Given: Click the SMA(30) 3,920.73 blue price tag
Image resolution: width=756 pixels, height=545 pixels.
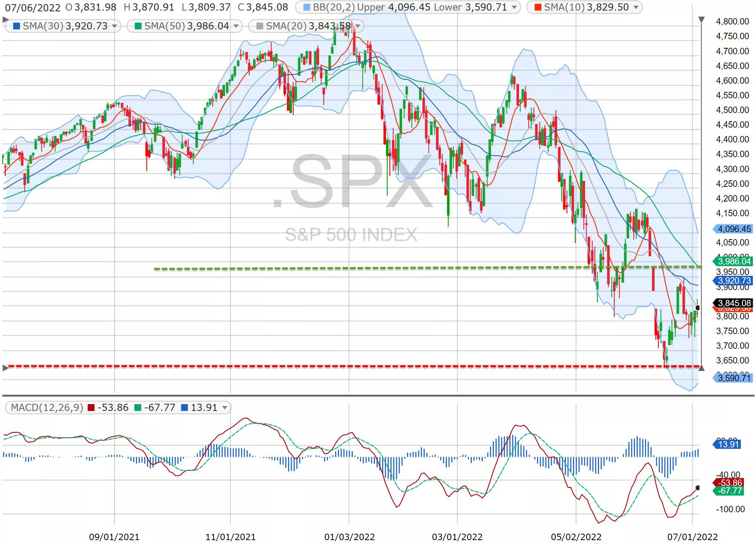Looking at the screenshot, I should pyautogui.click(x=733, y=281).
